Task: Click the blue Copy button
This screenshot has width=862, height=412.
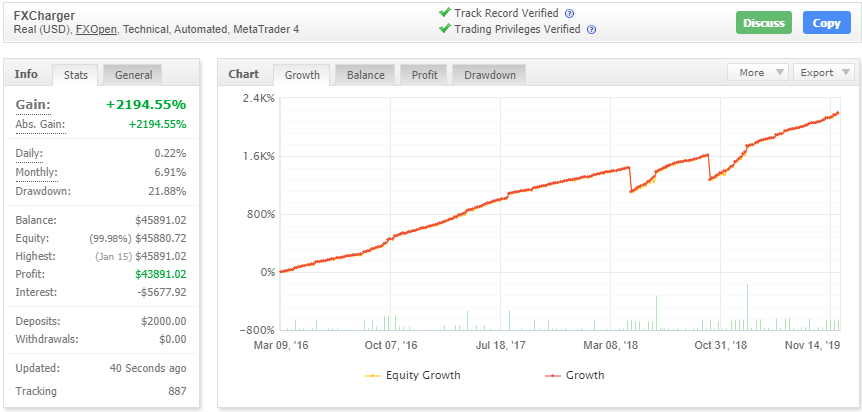Action: point(826,23)
